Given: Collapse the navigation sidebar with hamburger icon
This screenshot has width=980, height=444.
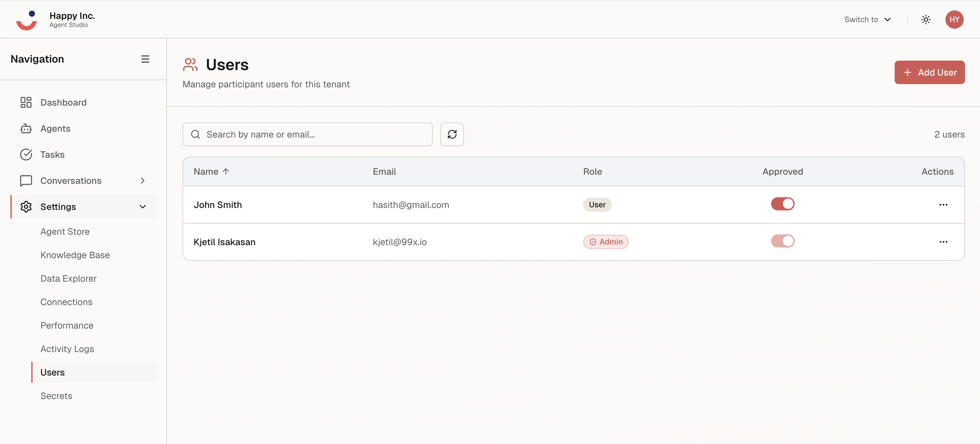Looking at the screenshot, I should pos(145,59).
